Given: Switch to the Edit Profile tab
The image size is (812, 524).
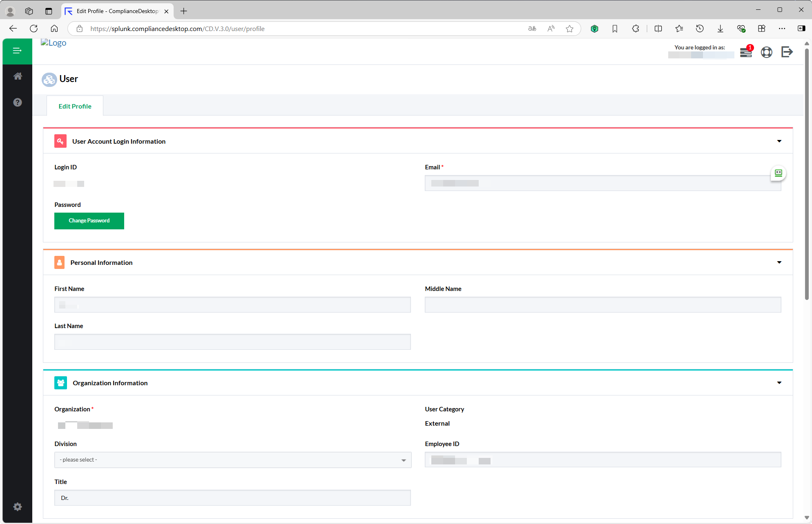Looking at the screenshot, I should point(75,106).
